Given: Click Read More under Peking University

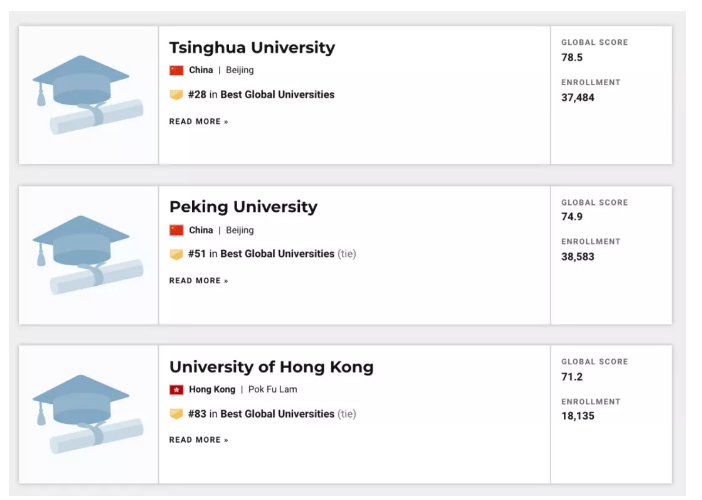Looking at the screenshot, I should click(x=198, y=281).
